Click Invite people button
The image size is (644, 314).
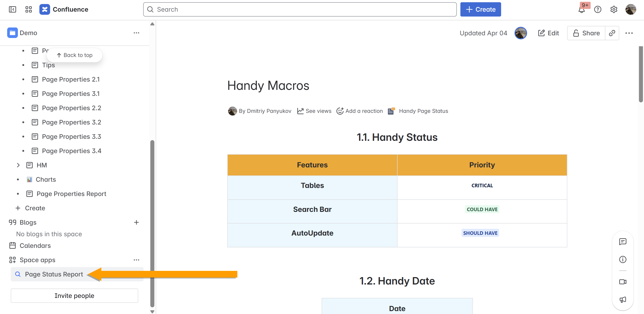tap(74, 295)
